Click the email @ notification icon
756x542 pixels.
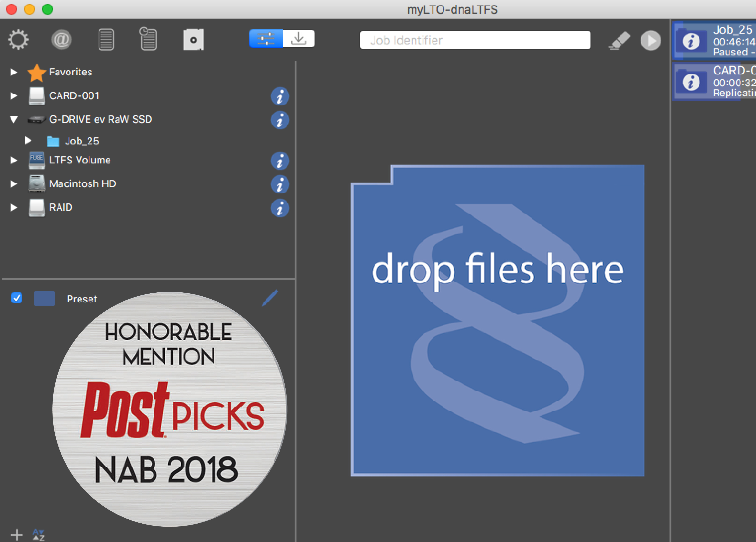click(x=62, y=40)
